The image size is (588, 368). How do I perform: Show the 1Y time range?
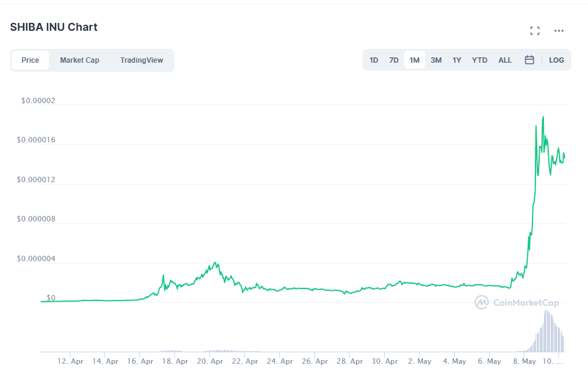(457, 60)
